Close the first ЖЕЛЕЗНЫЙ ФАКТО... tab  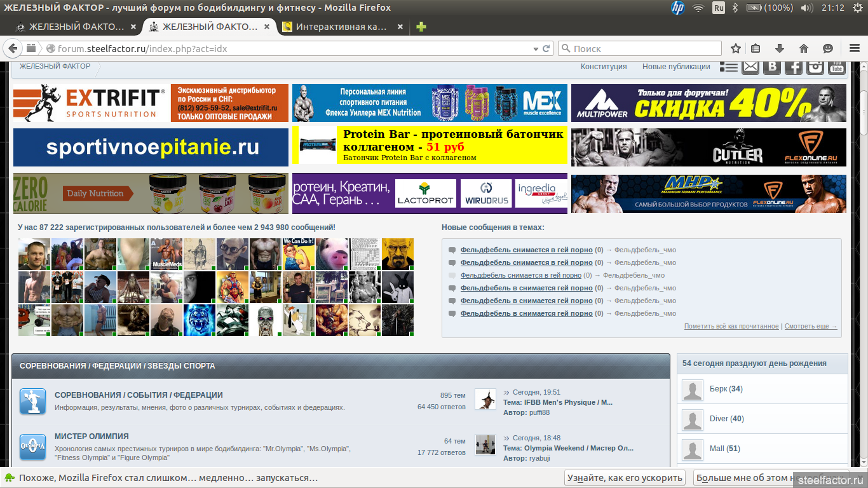click(x=133, y=27)
